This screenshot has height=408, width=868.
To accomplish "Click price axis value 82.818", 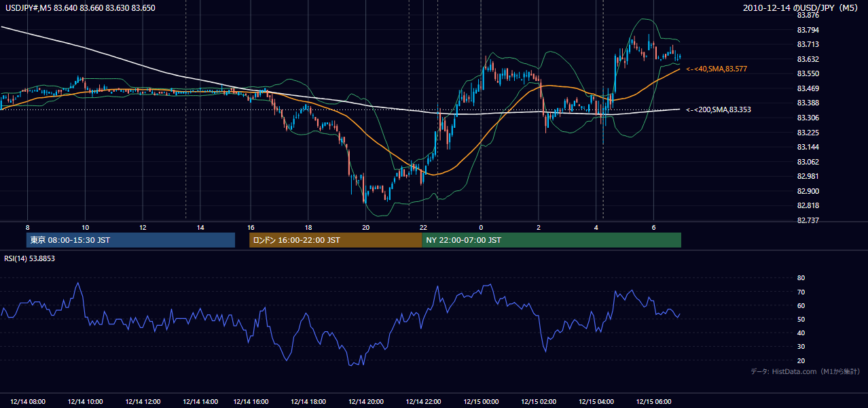I will tap(807, 205).
